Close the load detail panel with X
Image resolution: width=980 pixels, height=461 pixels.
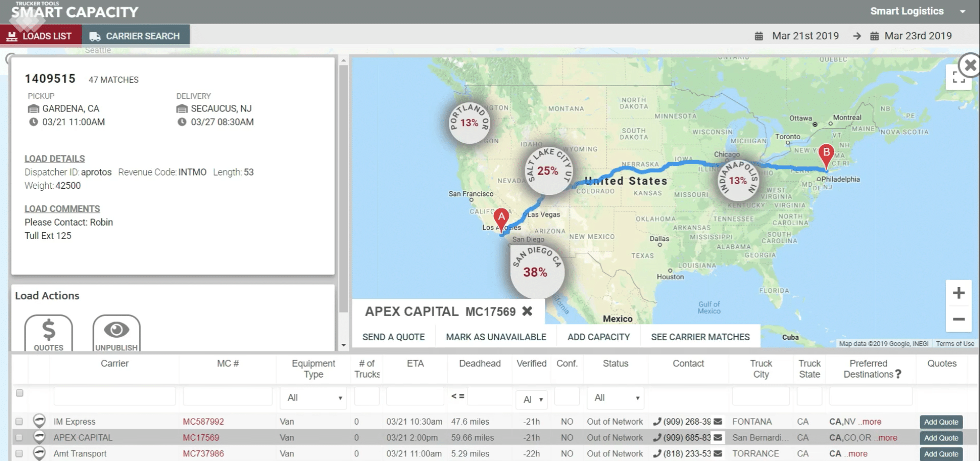tap(969, 65)
